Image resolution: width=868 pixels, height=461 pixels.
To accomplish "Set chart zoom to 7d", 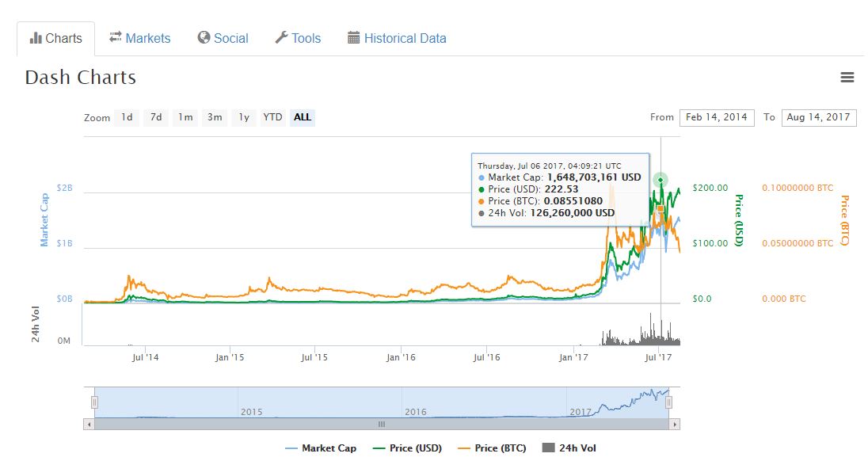I will (156, 117).
